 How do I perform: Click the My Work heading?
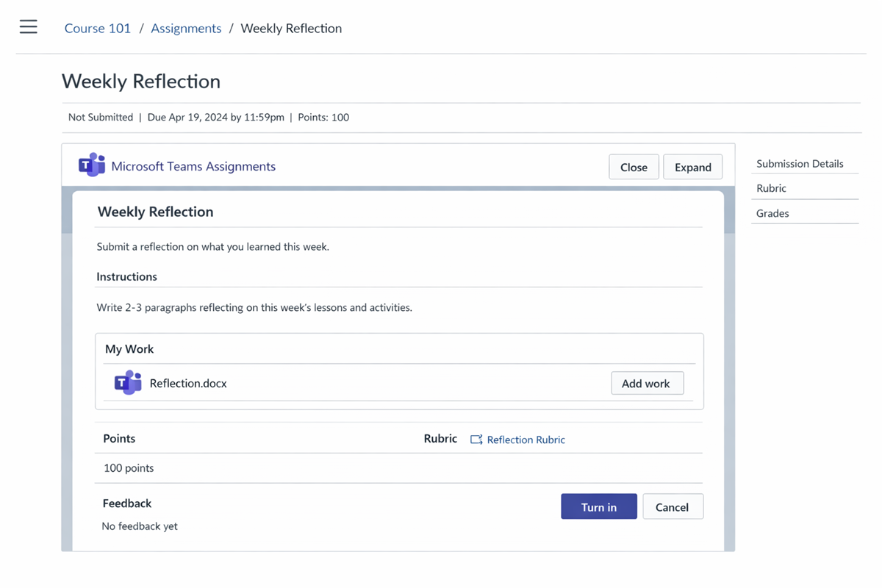pos(129,349)
